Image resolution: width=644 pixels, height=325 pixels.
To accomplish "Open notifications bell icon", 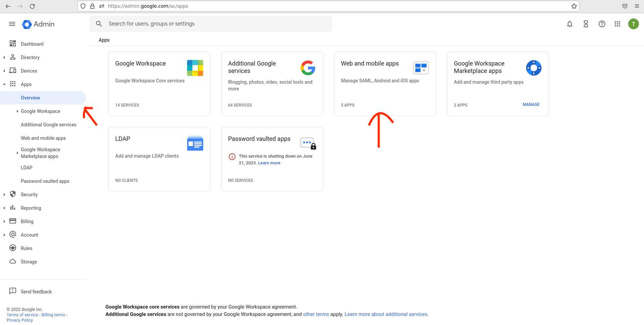I will click(x=570, y=24).
